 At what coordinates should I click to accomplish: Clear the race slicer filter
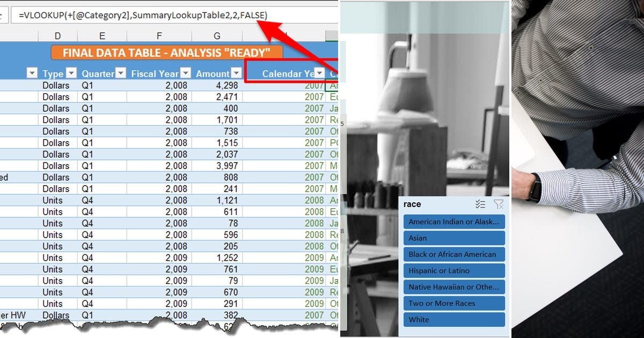pos(499,204)
